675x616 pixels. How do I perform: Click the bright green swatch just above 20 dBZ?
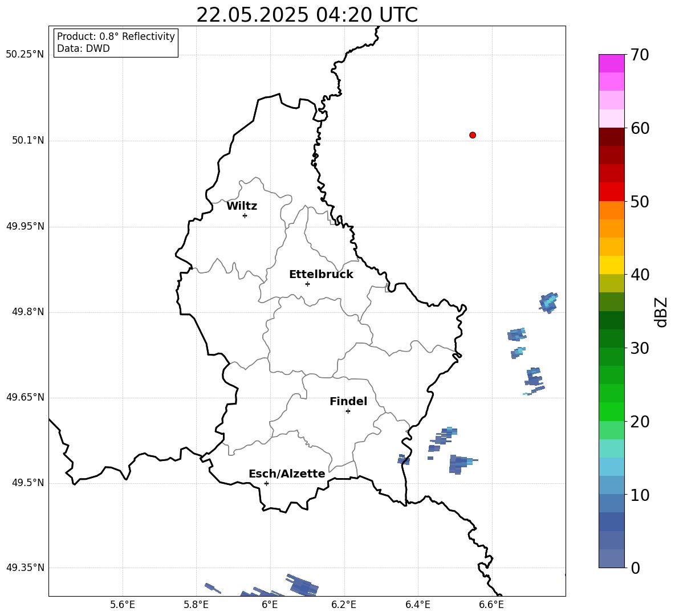pyautogui.click(x=611, y=411)
